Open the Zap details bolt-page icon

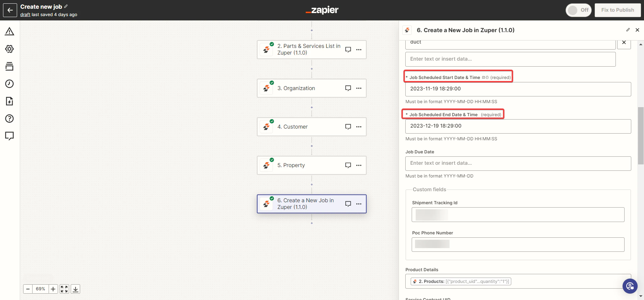(x=9, y=101)
